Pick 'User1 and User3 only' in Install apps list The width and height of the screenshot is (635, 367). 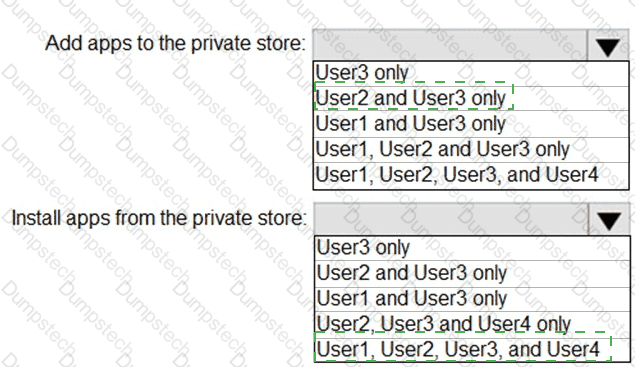click(472, 299)
